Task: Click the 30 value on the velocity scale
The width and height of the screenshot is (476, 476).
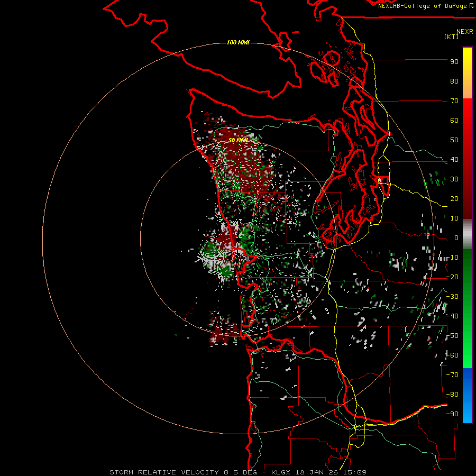Action: [454, 179]
